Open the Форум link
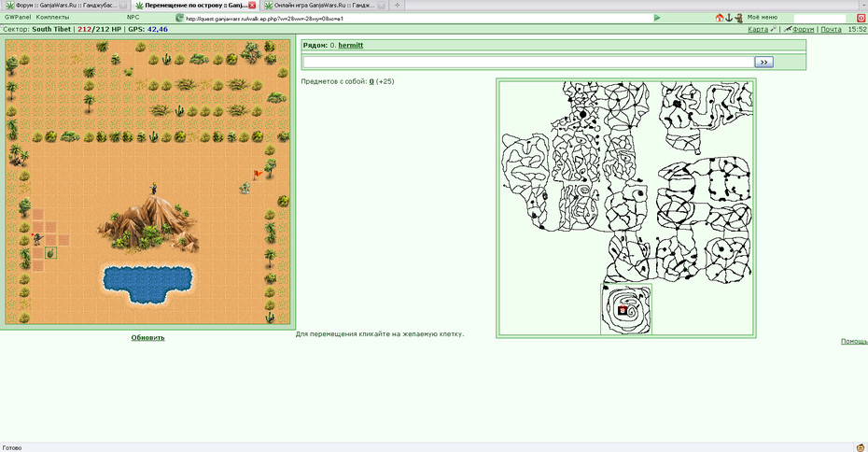Image resolution: width=868 pixels, height=452 pixels. click(804, 29)
